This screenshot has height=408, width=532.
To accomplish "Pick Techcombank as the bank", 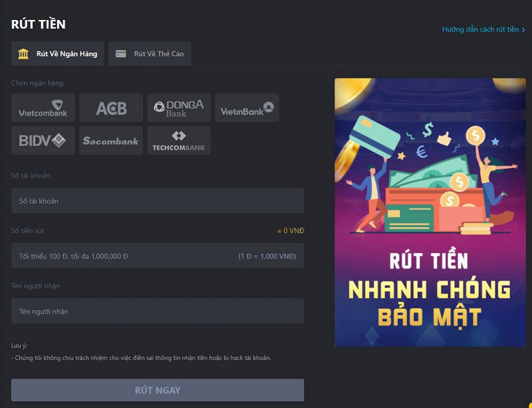I will click(179, 140).
